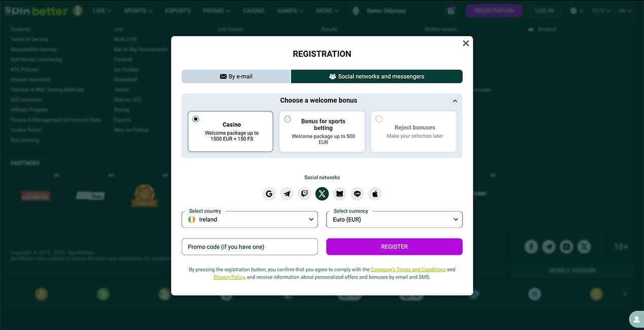Click the Facebook icon in the footer
The height and width of the screenshot is (330, 644).
pyautogui.click(x=531, y=246)
